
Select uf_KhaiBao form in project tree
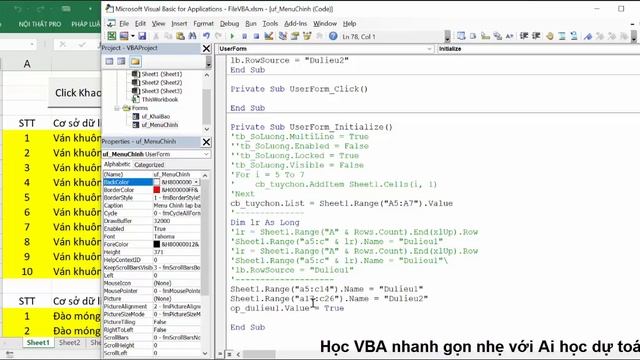click(x=156, y=117)
